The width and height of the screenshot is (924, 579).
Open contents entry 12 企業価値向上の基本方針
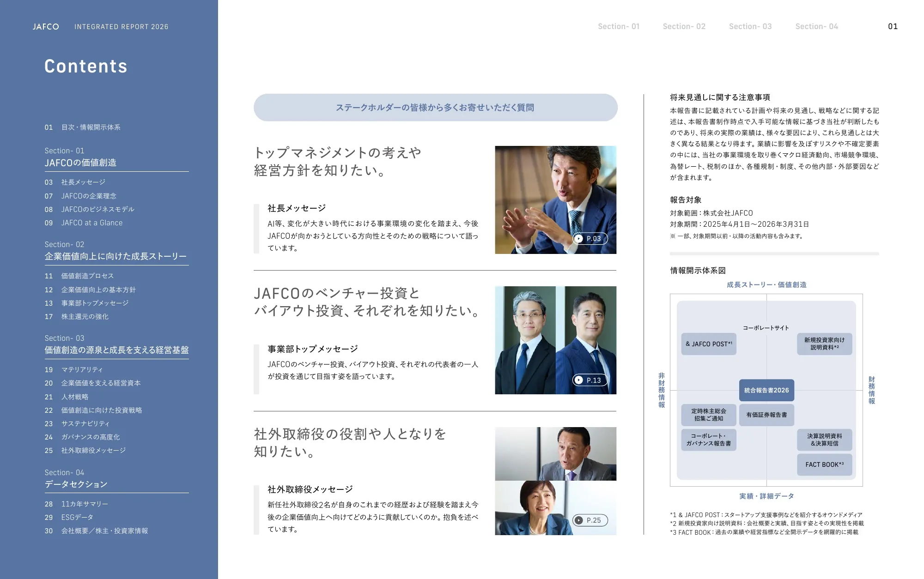click(90, 289)
